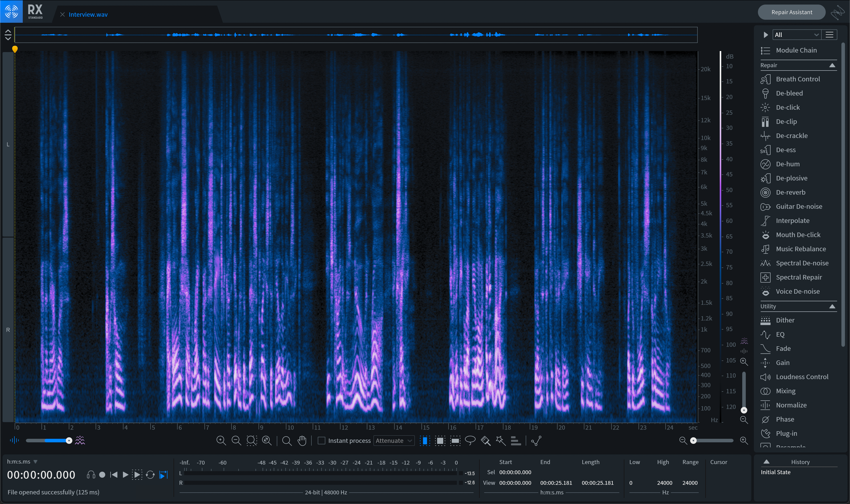Screen dimensions: 850x504
Task: Open the Module Chain
Action: [796, 50]
